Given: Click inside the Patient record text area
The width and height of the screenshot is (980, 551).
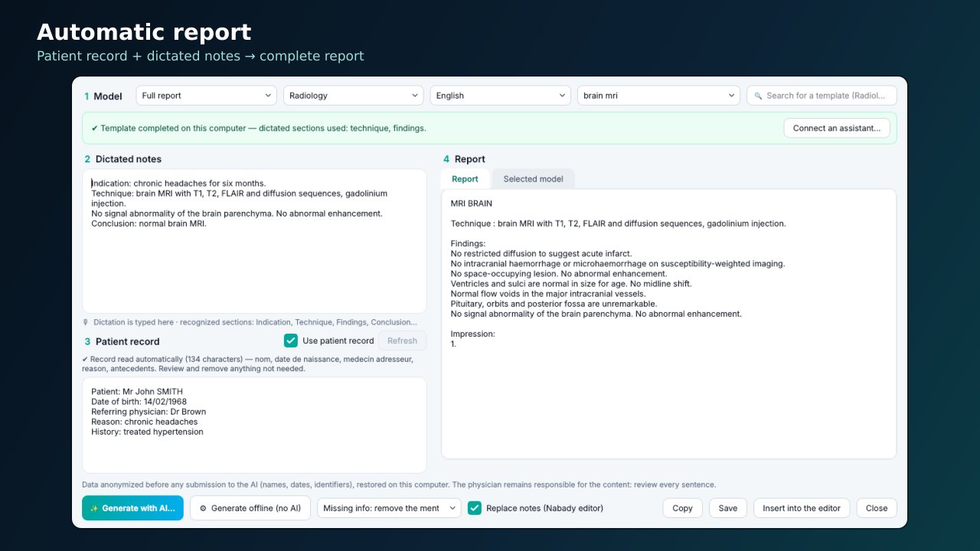Looking at the screenshot, I should (254, 425).
